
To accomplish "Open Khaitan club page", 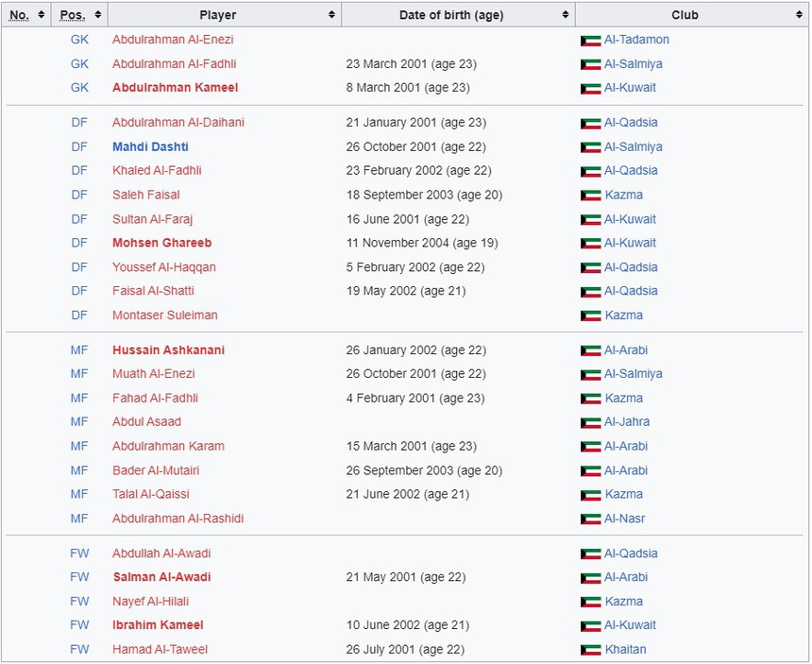I will click(x=625, y=649).
